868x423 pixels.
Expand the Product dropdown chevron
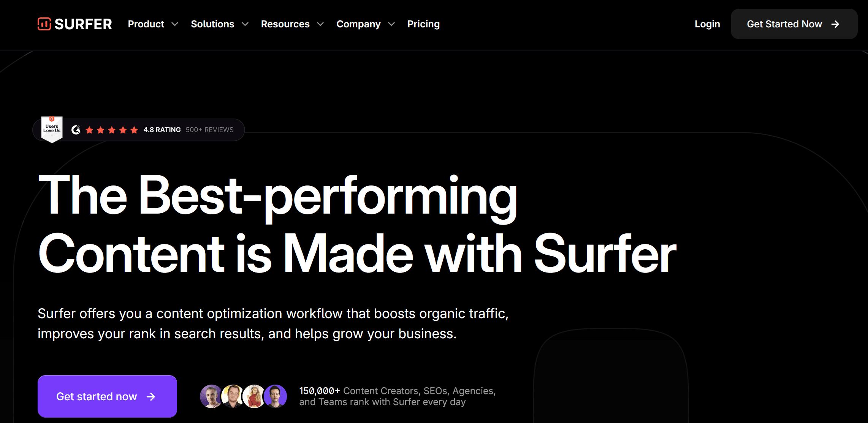pos(175,24)
